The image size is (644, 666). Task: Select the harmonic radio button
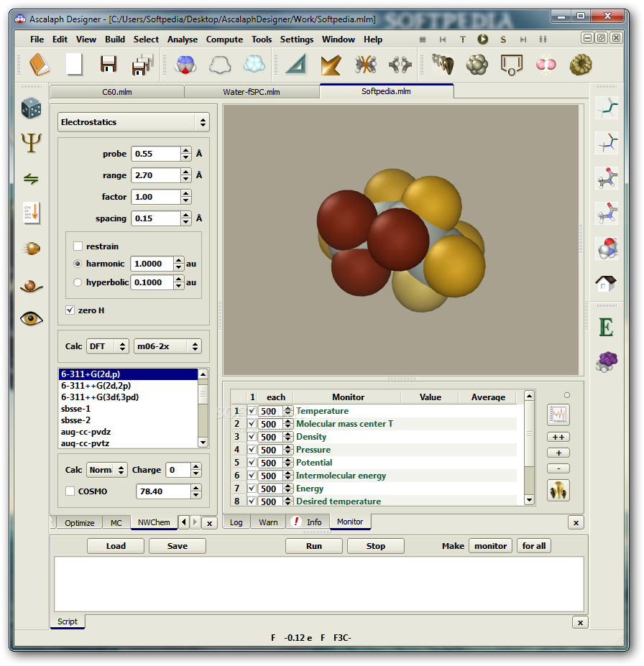[x=78, y=264]
